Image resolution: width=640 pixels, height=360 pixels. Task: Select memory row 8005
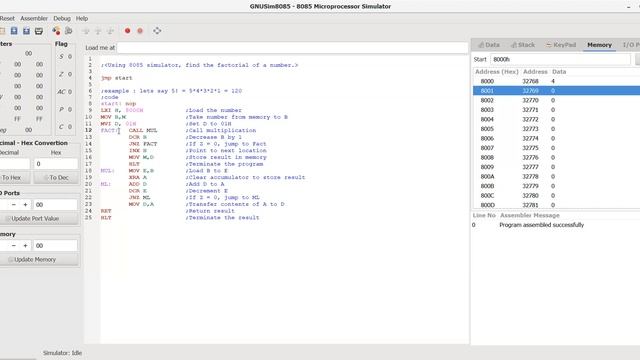click(556, 129)
